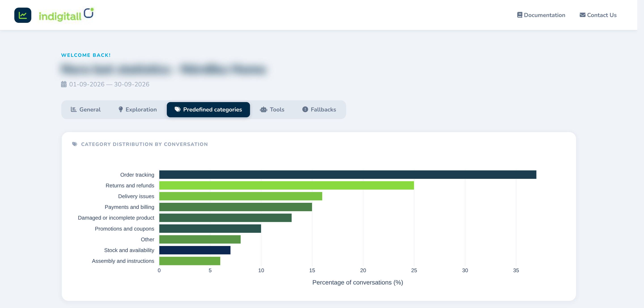Screen dimensions: 644x308
Task: Click the dark chart logo icon
Action: (23, 15)
